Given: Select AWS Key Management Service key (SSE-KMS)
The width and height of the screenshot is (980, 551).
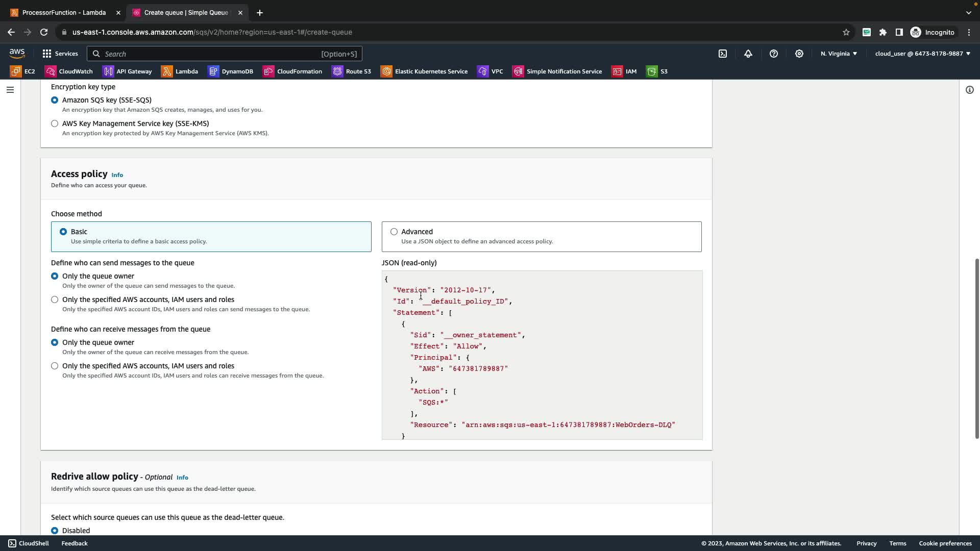Looking at the screenshot, I should (55, 123).
